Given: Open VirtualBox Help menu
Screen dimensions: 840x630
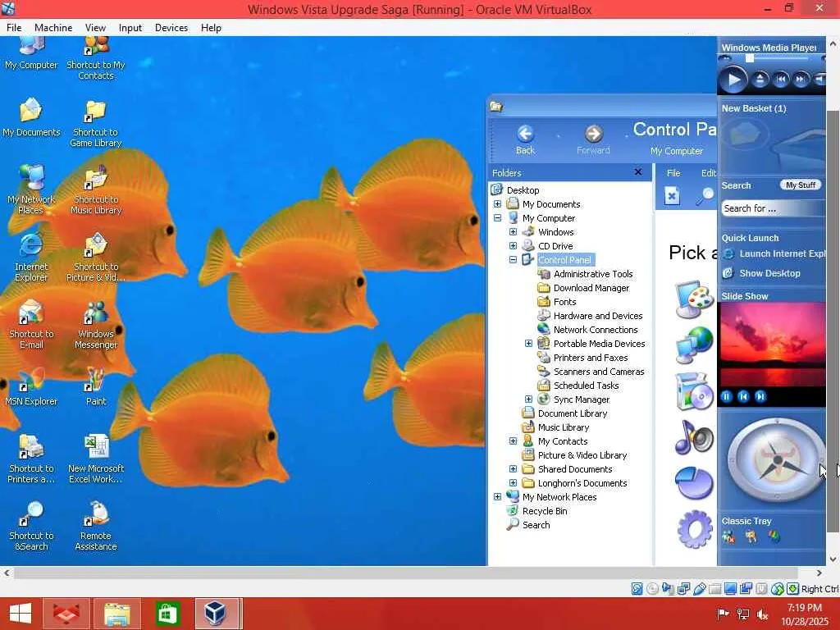Looking at the screenshot, I should pyautogui.click(x=211, y=28).
